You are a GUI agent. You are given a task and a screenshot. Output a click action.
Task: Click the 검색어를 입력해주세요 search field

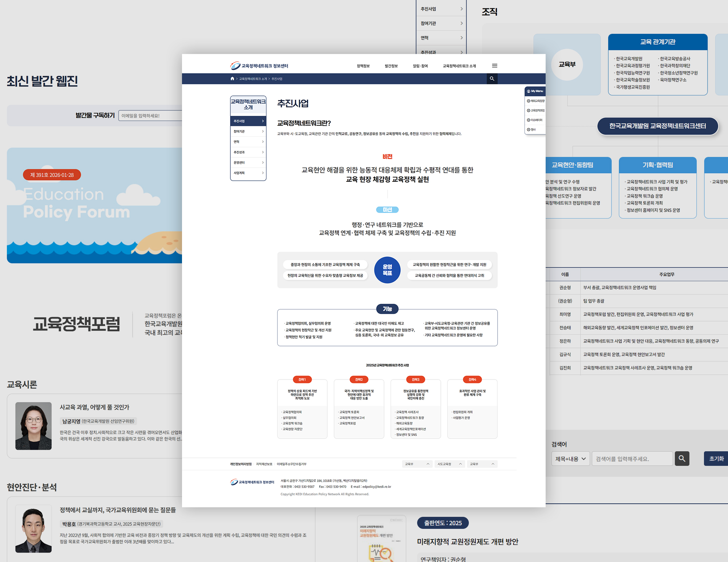click(x=632, y=459)
